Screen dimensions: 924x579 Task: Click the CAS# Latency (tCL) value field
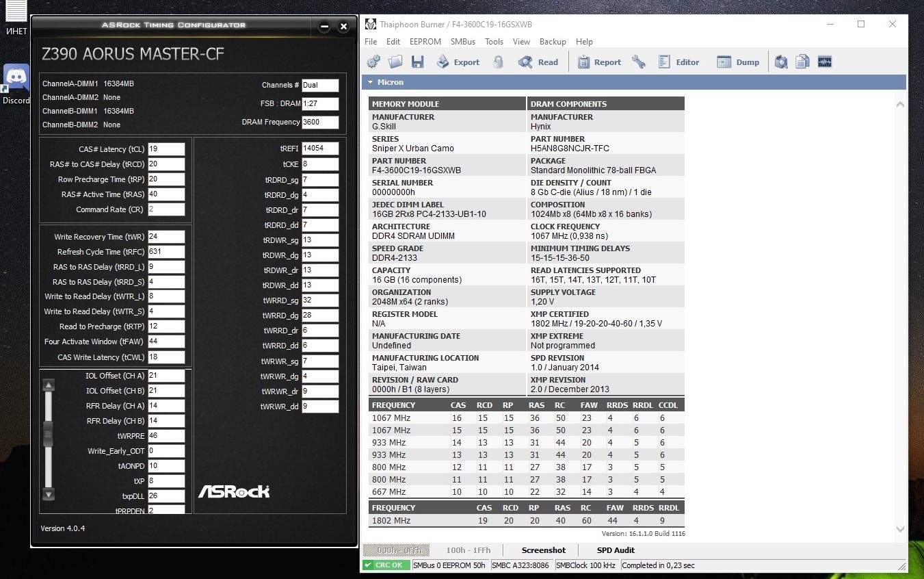[x=166, y=149]
